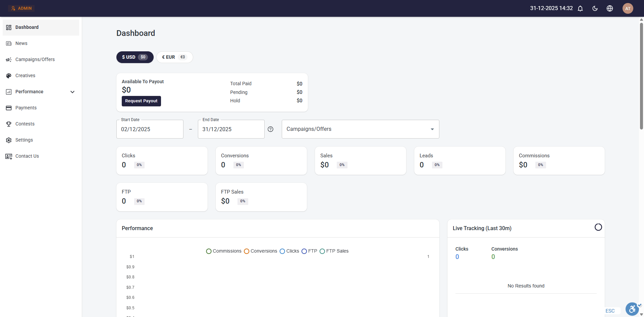Click the date range help icon
The width and height of the screenshot is (644, 317).
(271, 129)
